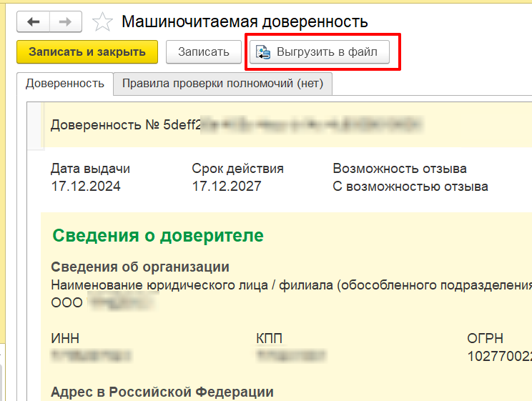Select expiry date value 17.12.2027
Viewport: 532px width, 401px height.
coord(227,187)
